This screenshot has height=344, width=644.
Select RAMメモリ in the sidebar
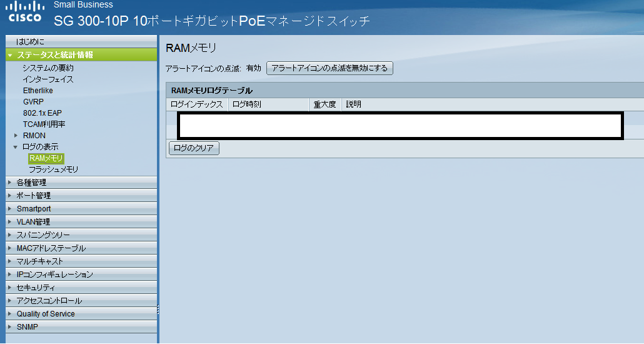pyautogui.click(x=46, y=158)
